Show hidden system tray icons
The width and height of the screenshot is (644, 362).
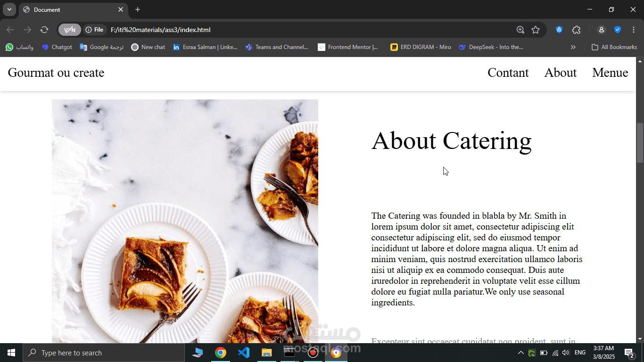(521, 353)
